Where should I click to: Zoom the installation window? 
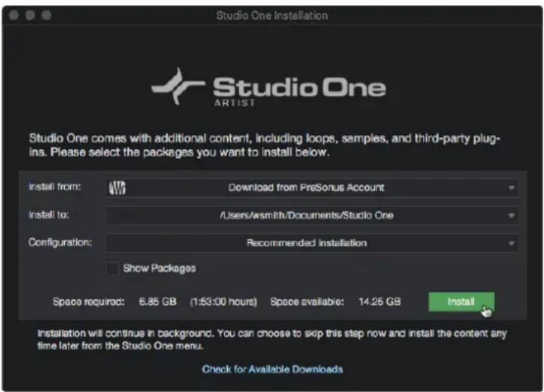point(47,15)
